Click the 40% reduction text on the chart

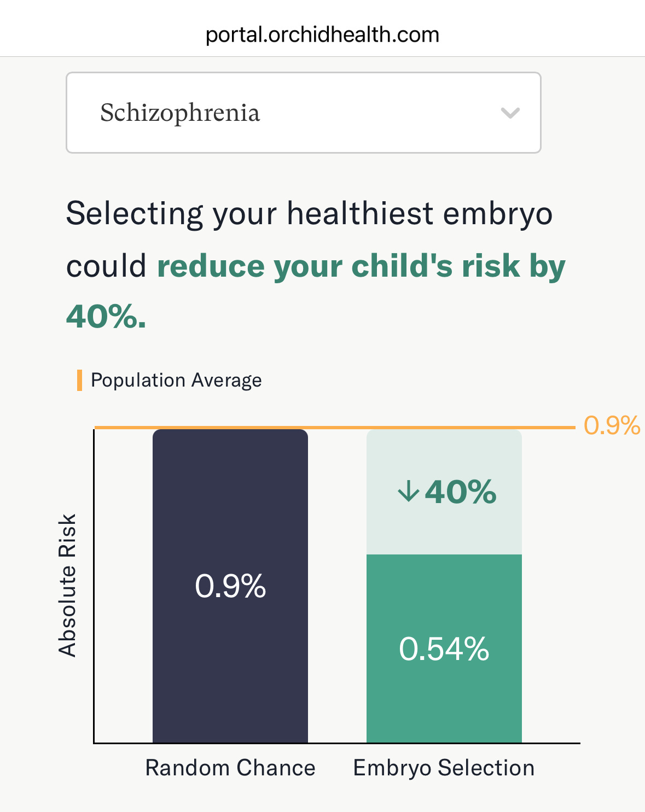449,492
